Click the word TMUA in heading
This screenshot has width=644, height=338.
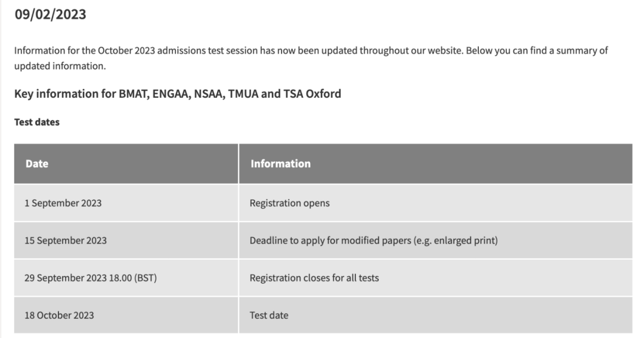[243, 94]
